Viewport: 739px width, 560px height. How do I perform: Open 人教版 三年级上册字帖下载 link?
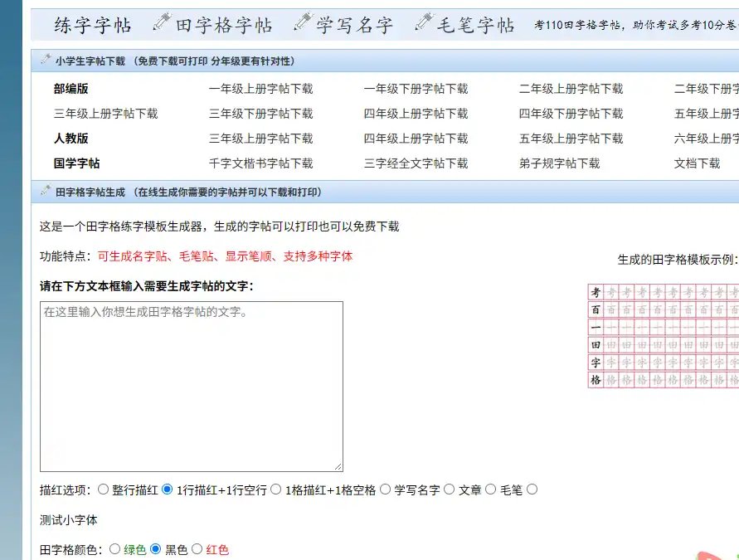260,139
